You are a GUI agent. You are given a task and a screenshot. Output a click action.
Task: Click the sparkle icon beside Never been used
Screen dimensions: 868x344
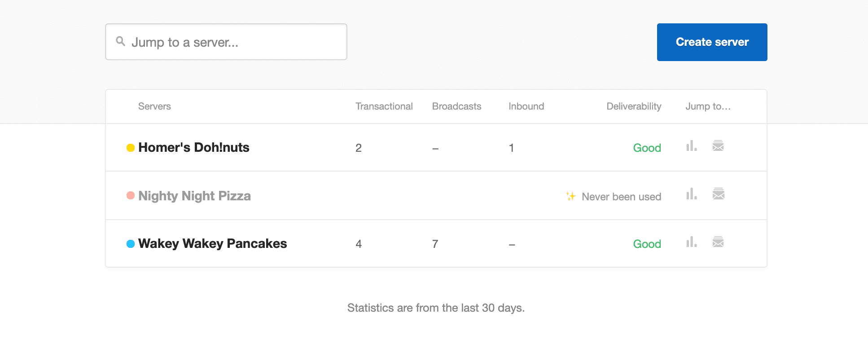click(570, 196)
